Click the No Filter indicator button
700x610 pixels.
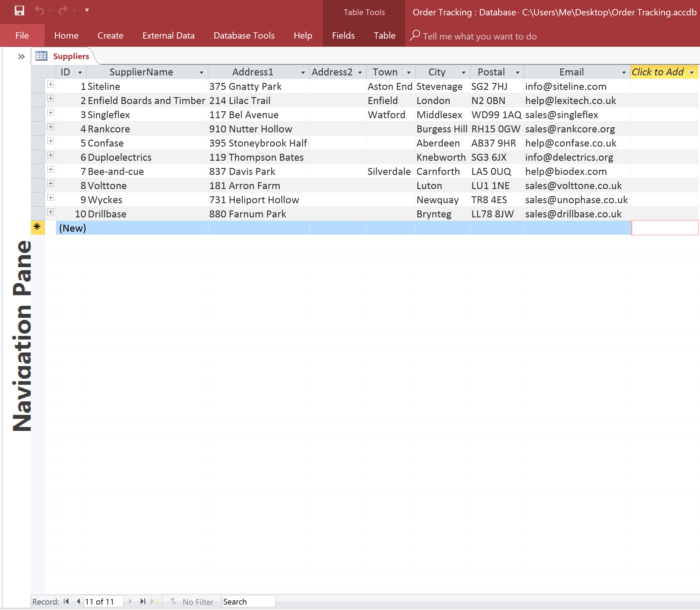coord(192,602)
